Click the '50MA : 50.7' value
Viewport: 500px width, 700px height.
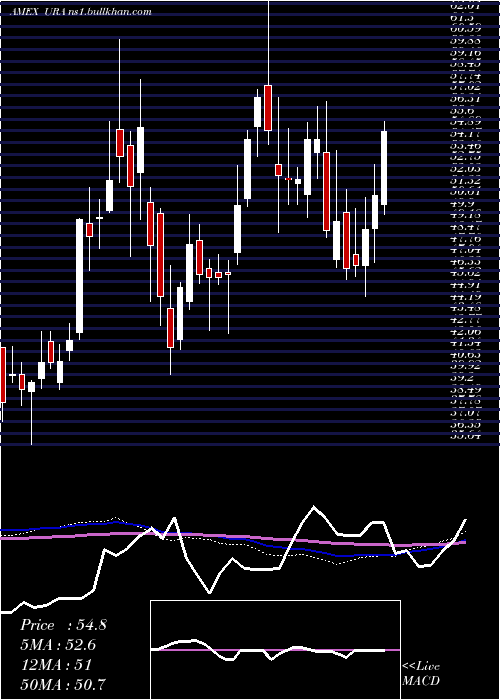tap(63, 684)
